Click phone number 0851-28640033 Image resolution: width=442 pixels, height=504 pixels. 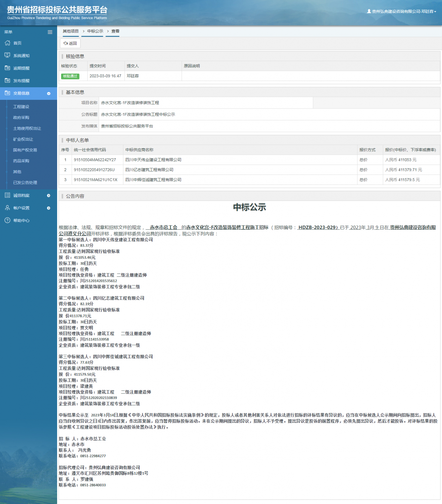(93, 485)
